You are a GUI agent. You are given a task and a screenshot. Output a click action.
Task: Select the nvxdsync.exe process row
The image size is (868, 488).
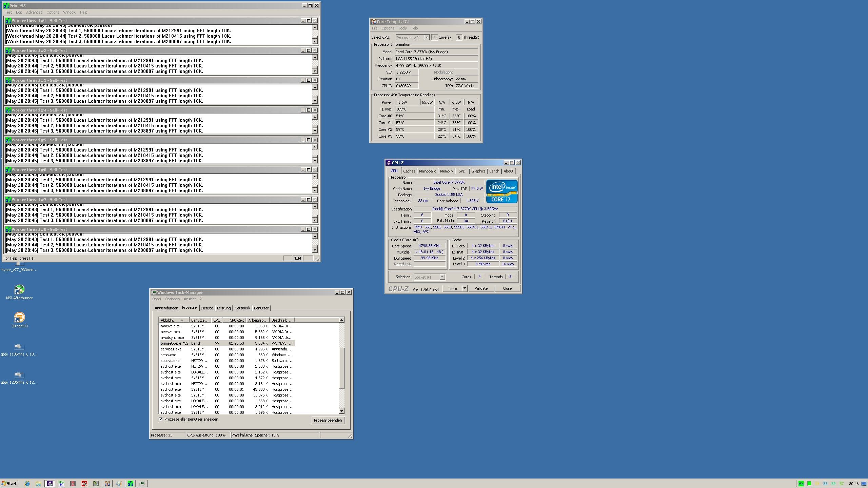pos(227,338)
